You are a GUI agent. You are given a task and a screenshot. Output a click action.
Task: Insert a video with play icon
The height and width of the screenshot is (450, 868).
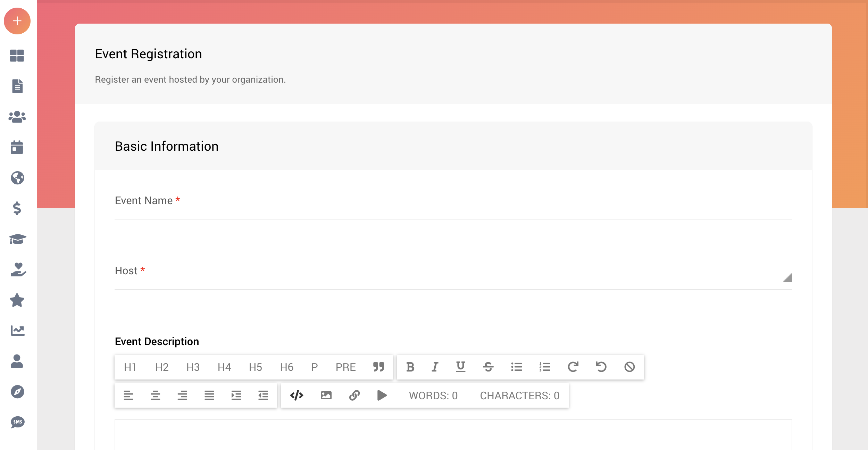tap(382, 395)
